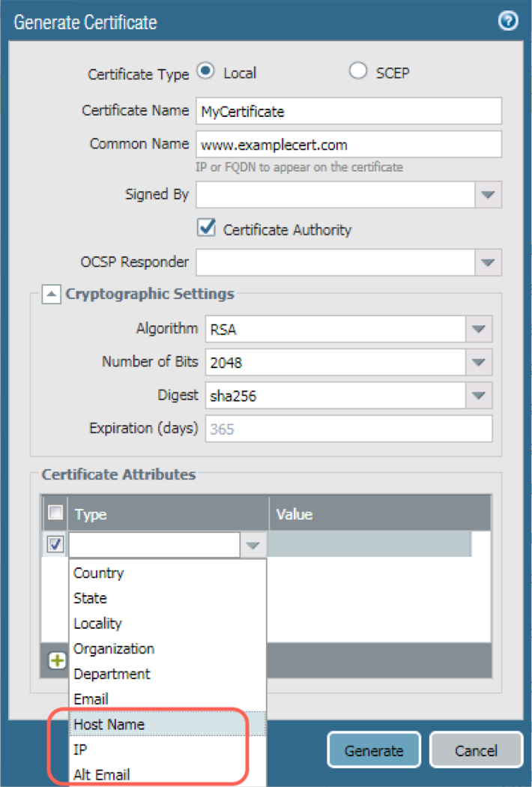The width and height of the screenshot is (532, 787).
Task: Open the help question mark icon
Action: 508,21
